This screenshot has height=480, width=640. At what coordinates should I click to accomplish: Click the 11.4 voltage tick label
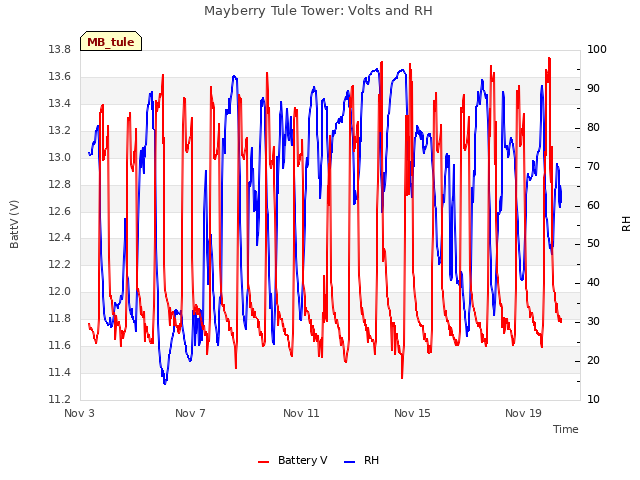pos(60,372)
